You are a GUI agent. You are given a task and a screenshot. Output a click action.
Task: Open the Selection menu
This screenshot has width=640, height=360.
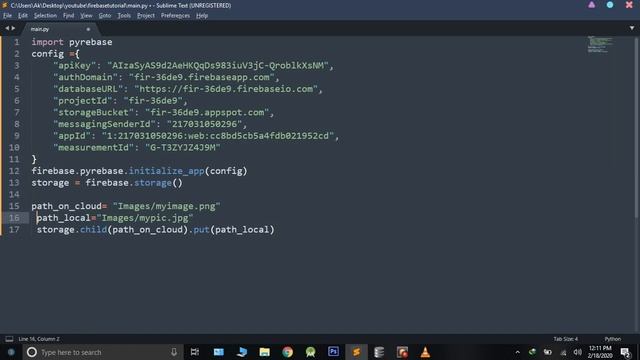(45, 16)
